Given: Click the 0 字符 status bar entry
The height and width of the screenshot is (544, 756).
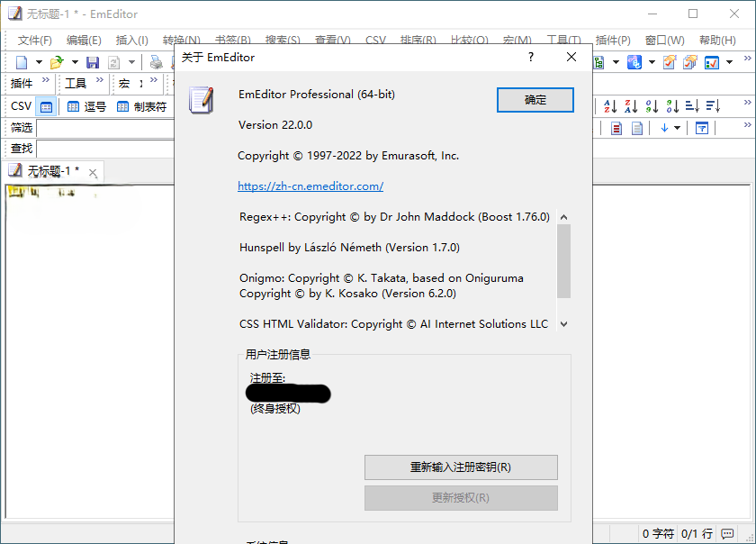Looking at the screenshot, I should click(658, 533).
